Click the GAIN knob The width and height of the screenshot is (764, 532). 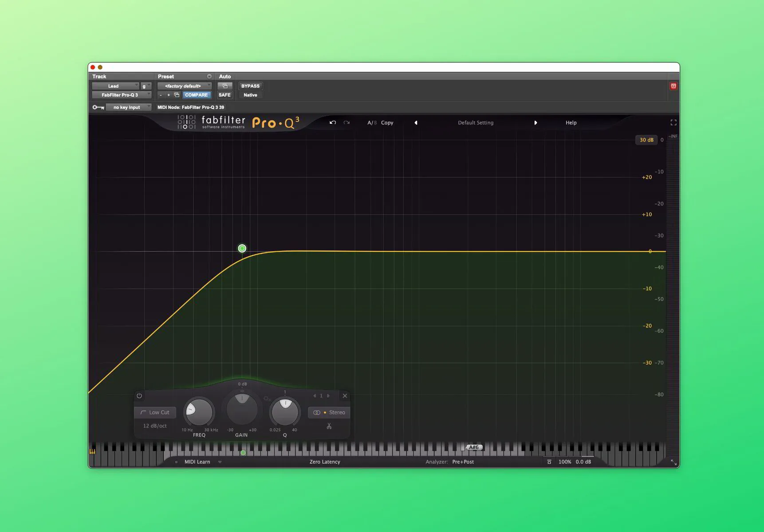pos(242,409)
